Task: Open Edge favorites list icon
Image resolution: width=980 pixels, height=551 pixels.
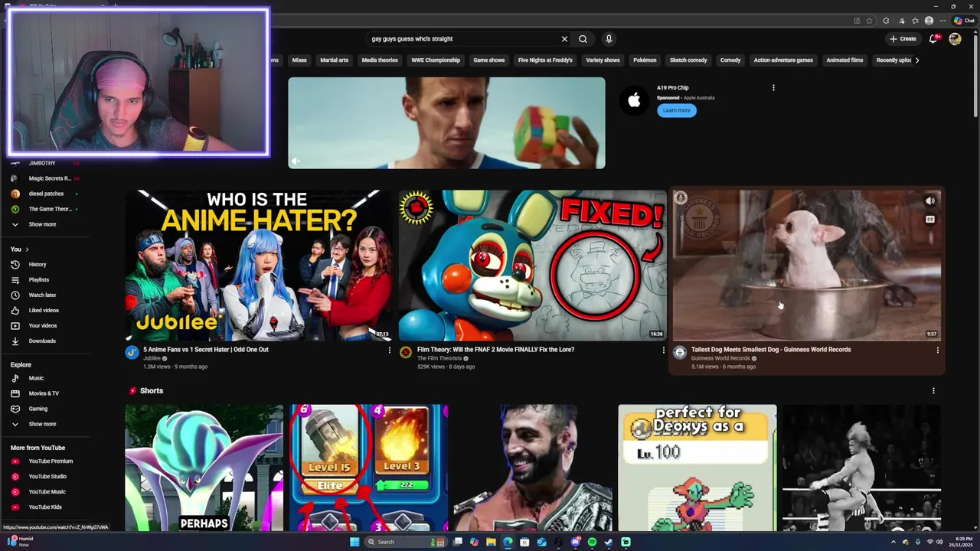Action: [x=915, y=21]
